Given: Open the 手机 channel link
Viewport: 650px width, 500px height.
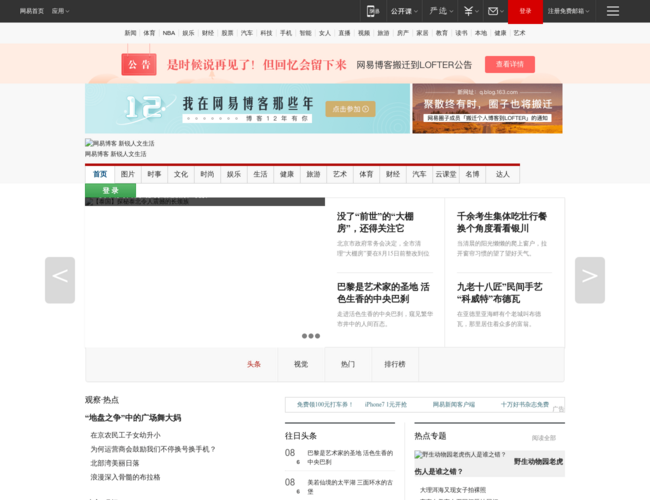Looking at the screenshot, I should [286, 33].
